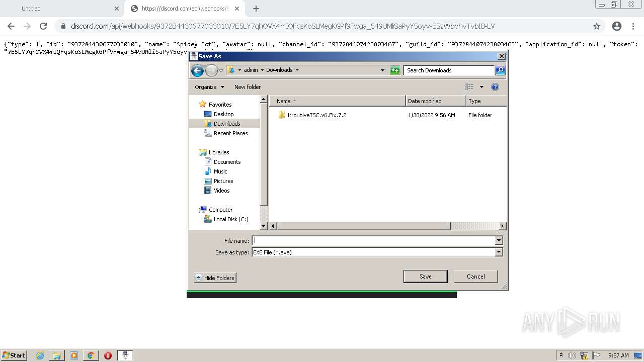Open the Action Center flag icon
644x362 pixels.
tap(596, 355)
